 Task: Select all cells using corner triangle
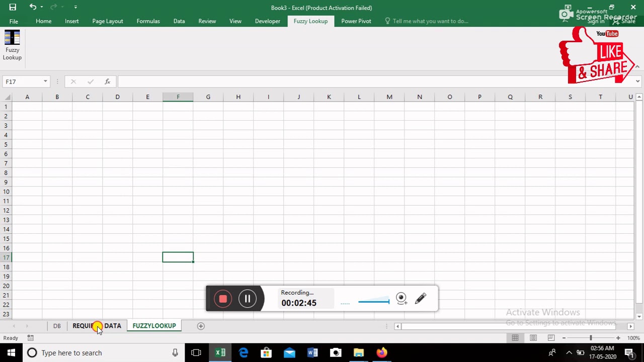[7, 97]
